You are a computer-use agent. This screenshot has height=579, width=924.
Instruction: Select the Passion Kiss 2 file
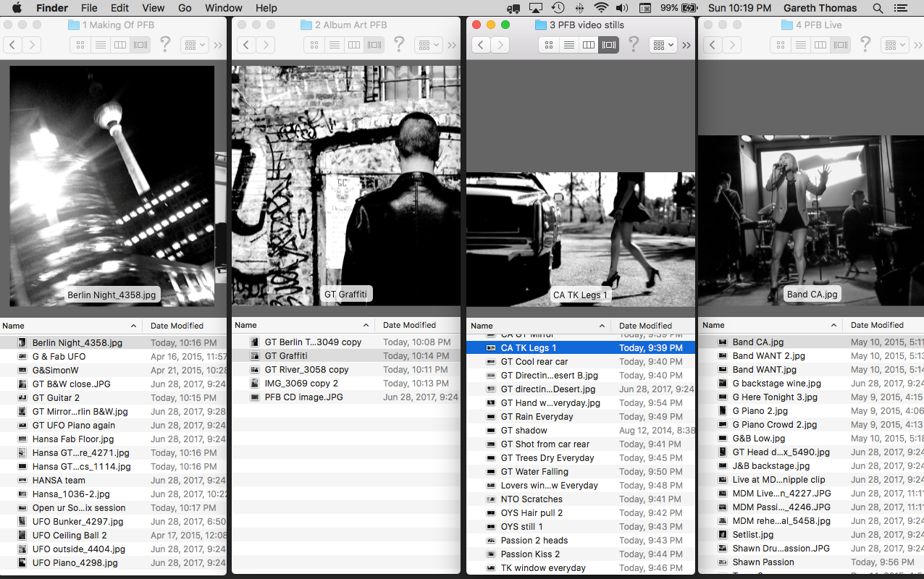pyautogui.click(x=581, y=554)
